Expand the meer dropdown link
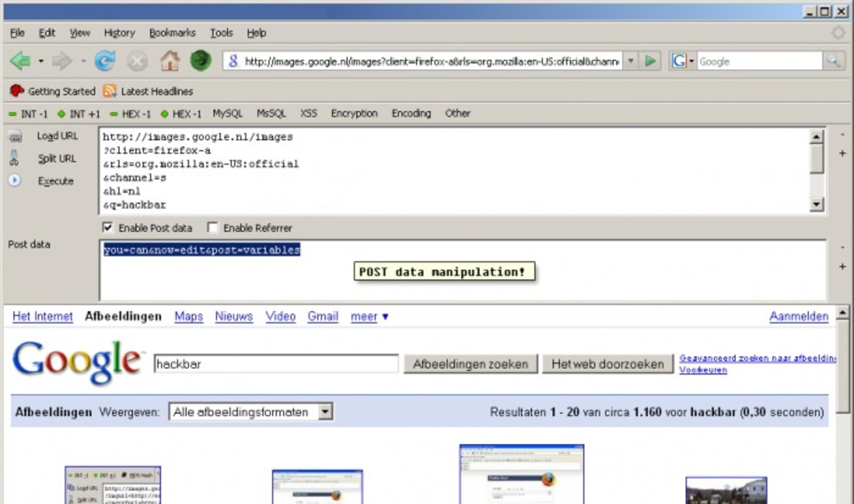 (369, 316)
